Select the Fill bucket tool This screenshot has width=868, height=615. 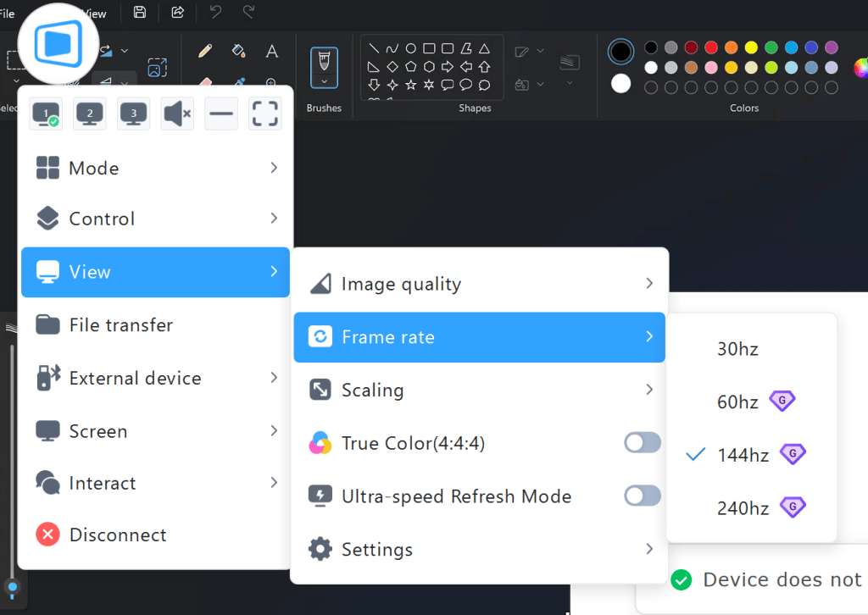238,52
